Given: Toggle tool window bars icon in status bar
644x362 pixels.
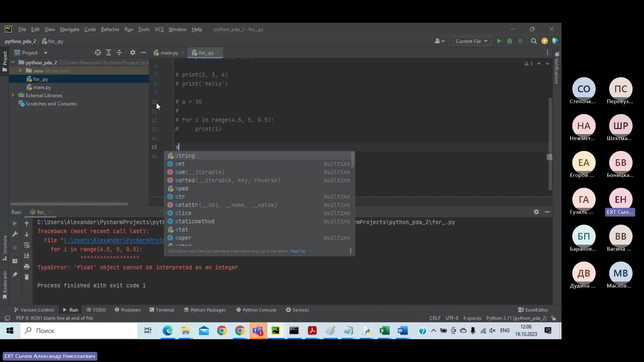Looking at the screenshot, I should tap(7, 318).
